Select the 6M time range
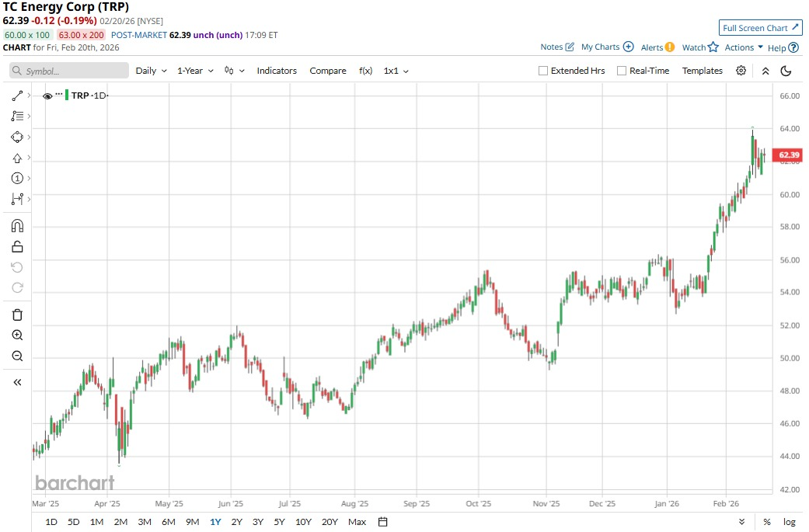The width and height of the screenshot is (809, 532). coord(168,522)
